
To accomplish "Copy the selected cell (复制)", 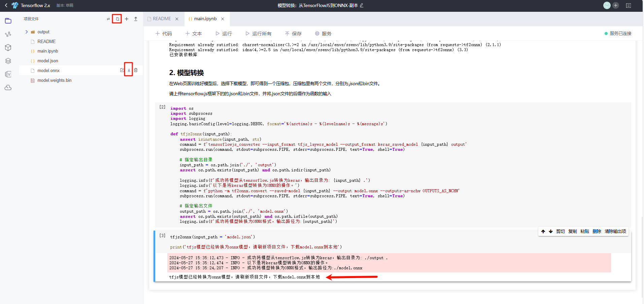I will 573,231.
